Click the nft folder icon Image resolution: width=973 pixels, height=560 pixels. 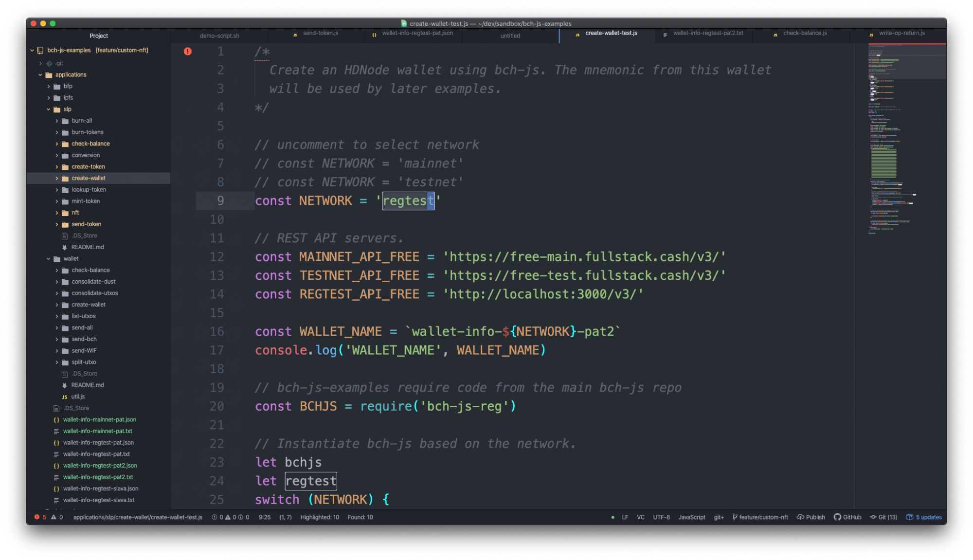pyautogui.click(x=65, y=213)
